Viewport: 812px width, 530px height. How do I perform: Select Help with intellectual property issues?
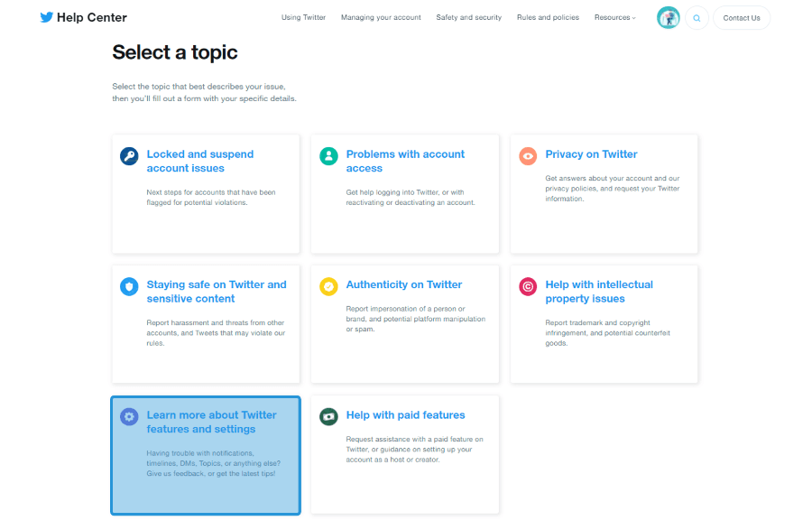[x=599, y=292]
